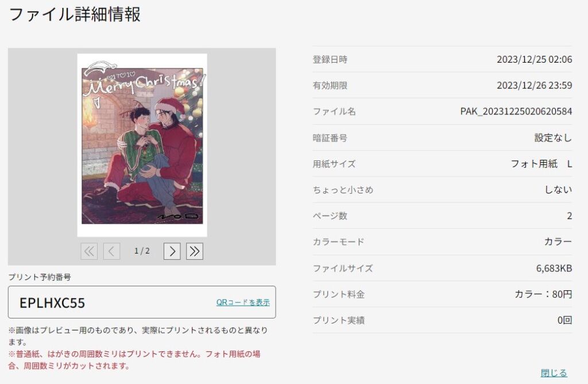Jump to the last preview page
Viewport: 588px width, 384px height.
[195, 251]
